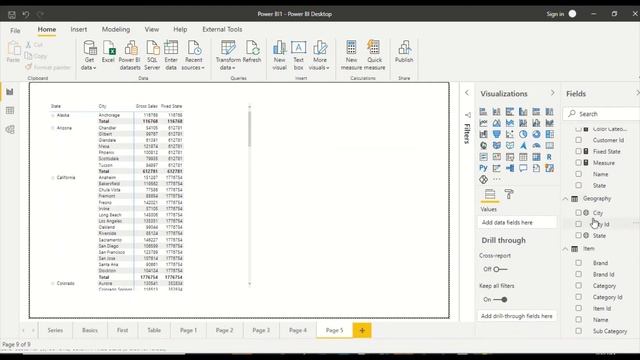The height and width of the screenshot is (360, 640).
Task: Select the Gauge visual
Action: pos(536,146)
